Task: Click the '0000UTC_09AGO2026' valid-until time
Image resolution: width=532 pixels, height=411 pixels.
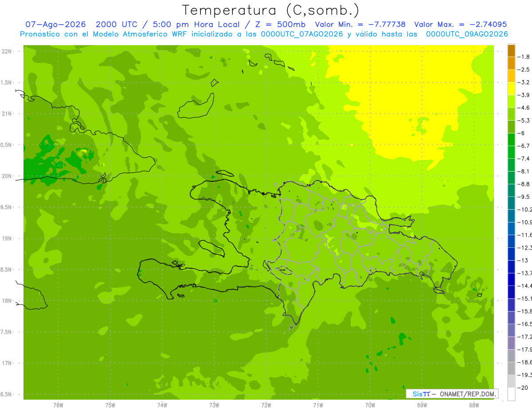Action: click(467, 34)
